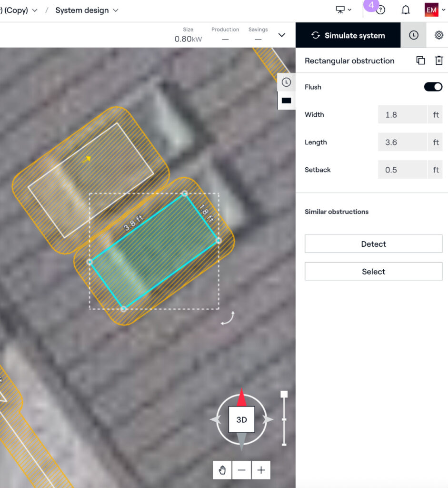Image resolution: width=448 pixels, height=488 pixels.
Task: Expand the System design dropdown
Action: click(87, 10)
